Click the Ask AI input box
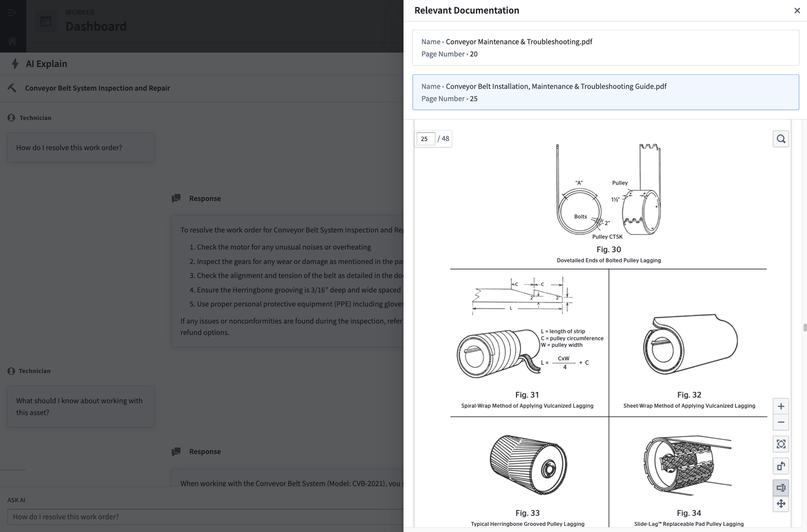This screenshot has height=532, width=807. [202, 516]
